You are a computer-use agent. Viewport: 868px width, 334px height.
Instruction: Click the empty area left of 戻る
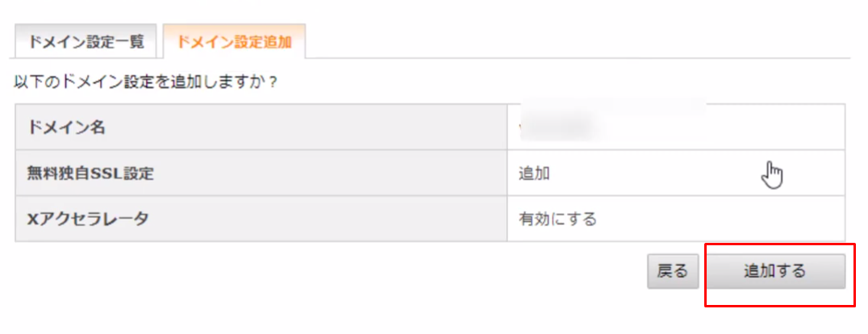pos(332,271)
